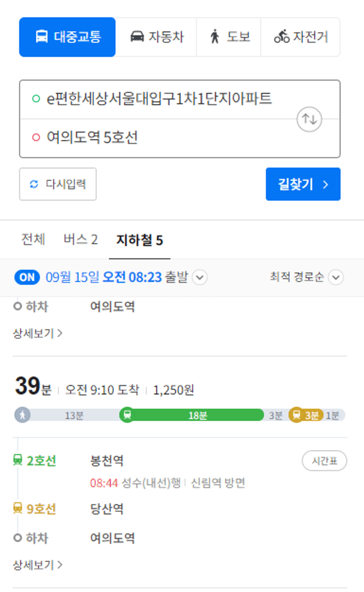
Task: Expand departure time dropdown arrow
Action: click(x=200, y=278)
